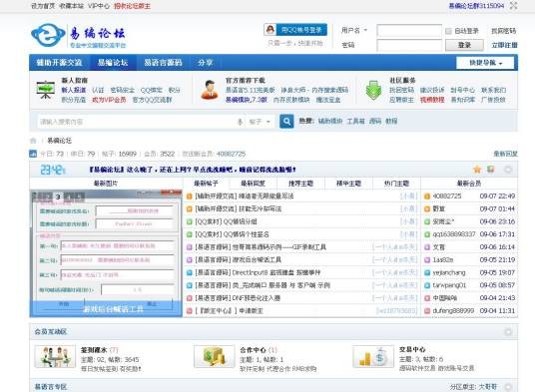The width and height of the screenshot is (535, 392).
Task: Select the 易语言源码 nav item
Action: (163, 63)
